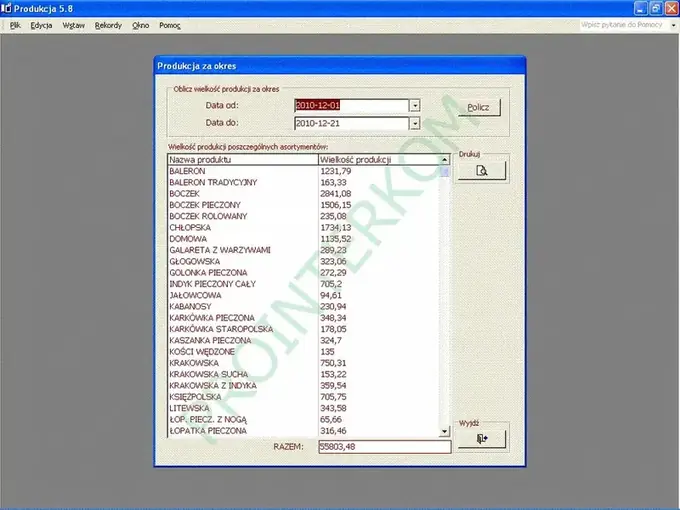Click the list scroll down arrow

pyautogui.click(x=445, y=431)
